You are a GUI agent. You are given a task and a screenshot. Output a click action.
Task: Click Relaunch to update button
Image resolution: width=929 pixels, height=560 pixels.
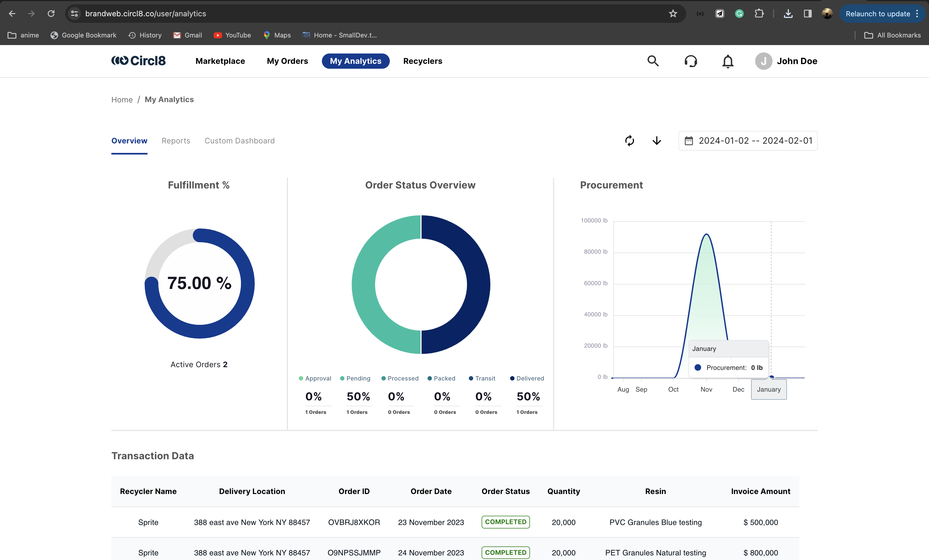click(x=877, y=14)
